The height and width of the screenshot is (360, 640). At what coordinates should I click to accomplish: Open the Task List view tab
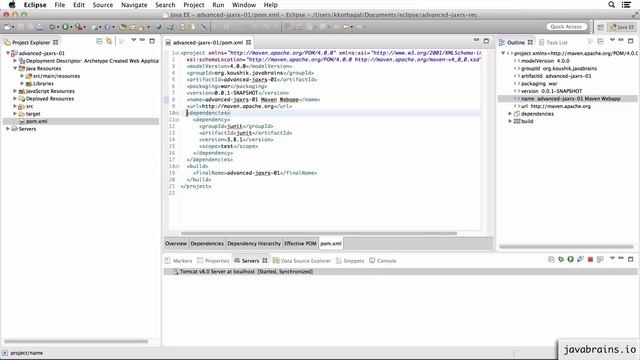[x=553, y=42]
